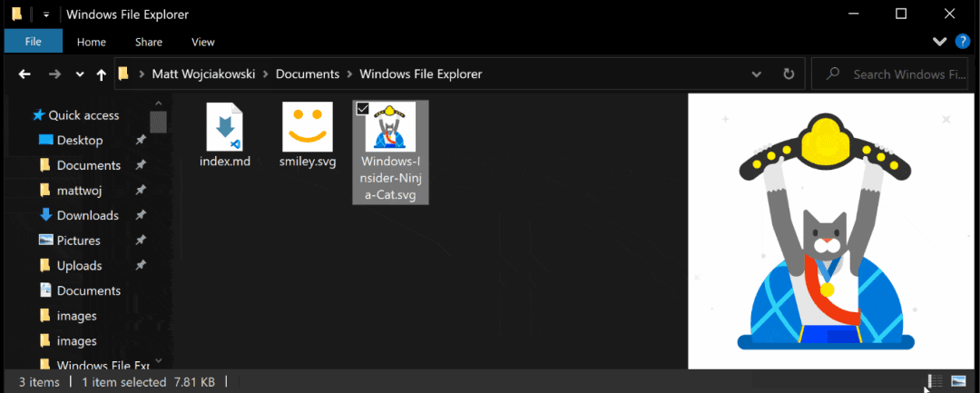Click the Back navigation arrow
Screen dimensions: 980x393
pyautogui.click(x=24, y=74)
